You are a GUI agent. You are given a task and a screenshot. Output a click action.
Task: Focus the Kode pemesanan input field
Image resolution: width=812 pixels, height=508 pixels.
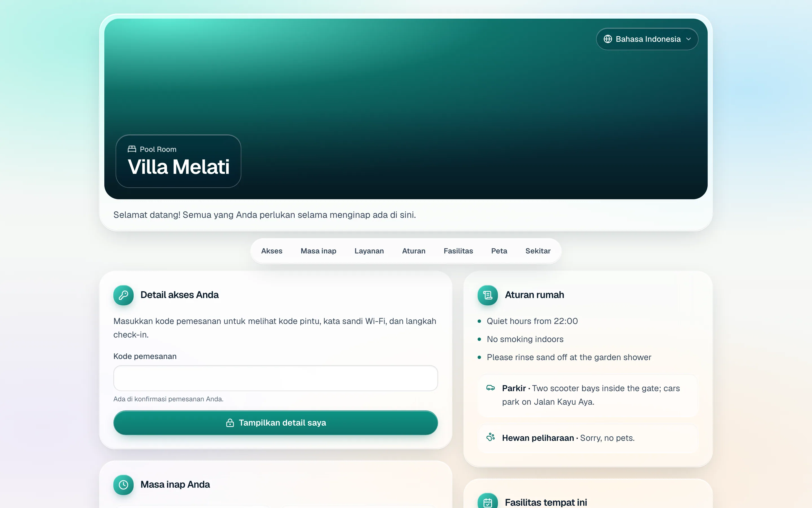(x=275, y=378)
